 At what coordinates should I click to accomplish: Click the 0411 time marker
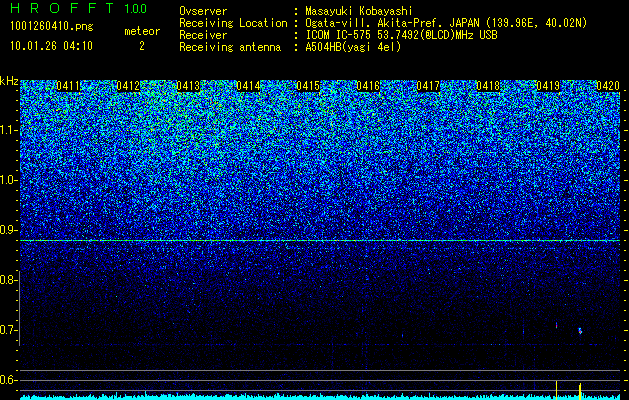68,86
